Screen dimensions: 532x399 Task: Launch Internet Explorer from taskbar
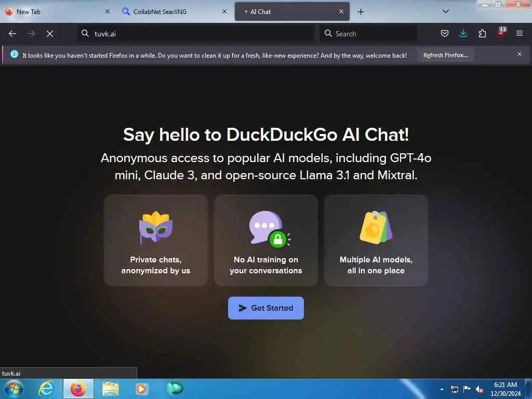[x=46, y=389]
